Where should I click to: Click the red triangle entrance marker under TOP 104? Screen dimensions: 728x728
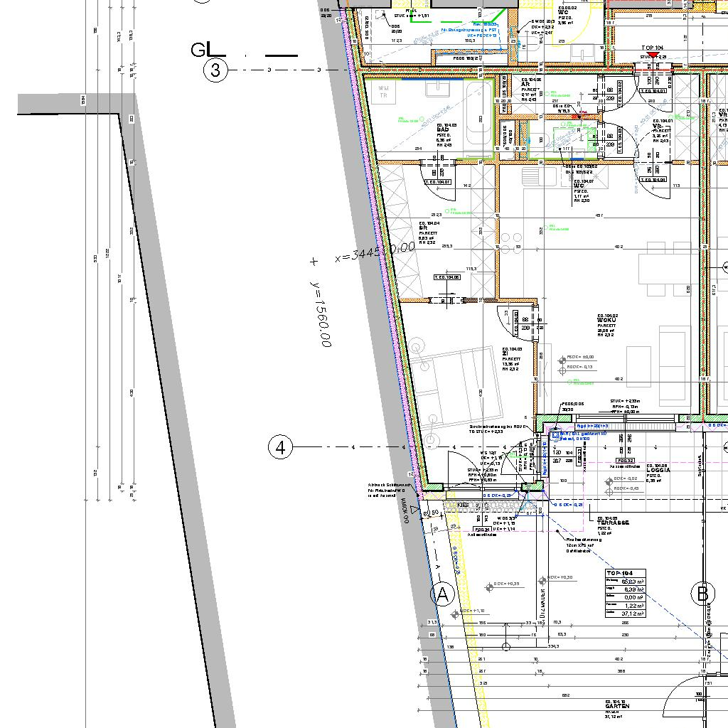tap(653, 55)
